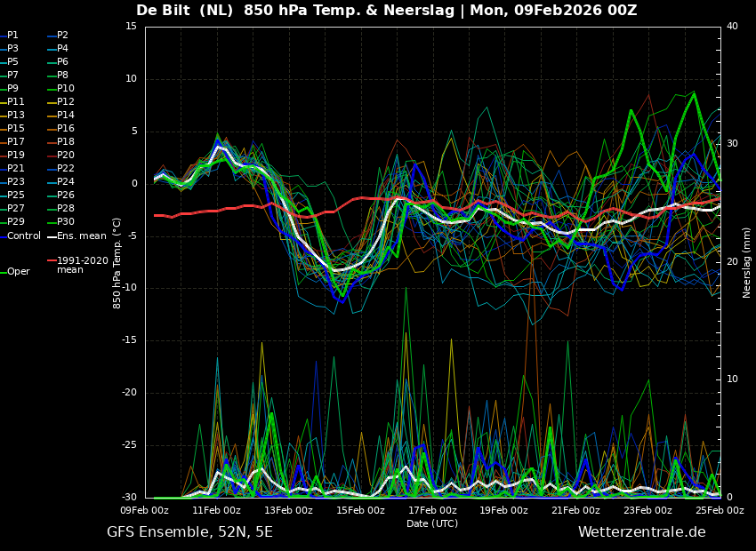
Task: Click the 21Feb 00z date tick label
Action: pos(575,511)
